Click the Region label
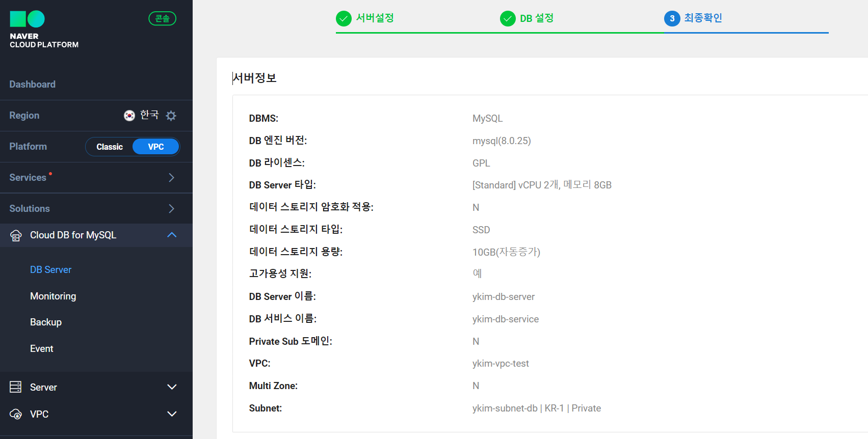 (x=24, y=116)
